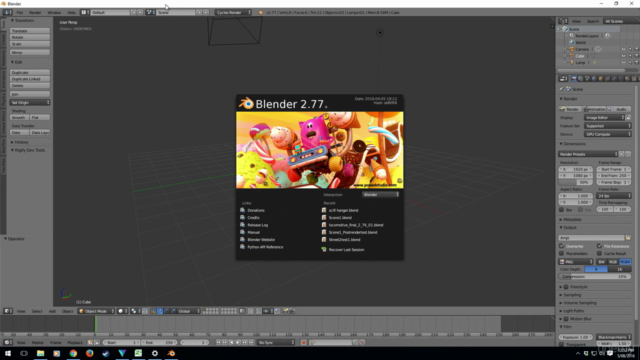640x360 pixels.
Task: Open the Interaction preset dropdown on splash
Action: 381,195
